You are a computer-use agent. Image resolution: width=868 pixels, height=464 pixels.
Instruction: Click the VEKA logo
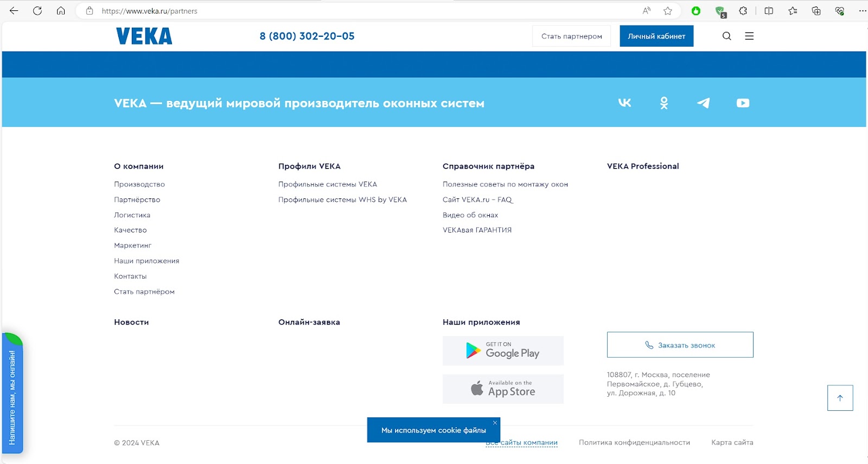(144, 36)
